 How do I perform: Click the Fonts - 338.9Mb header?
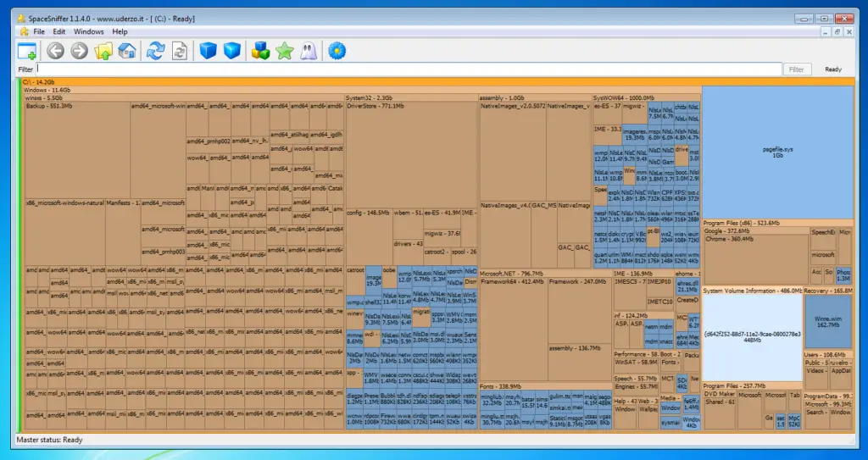point(545,386)
